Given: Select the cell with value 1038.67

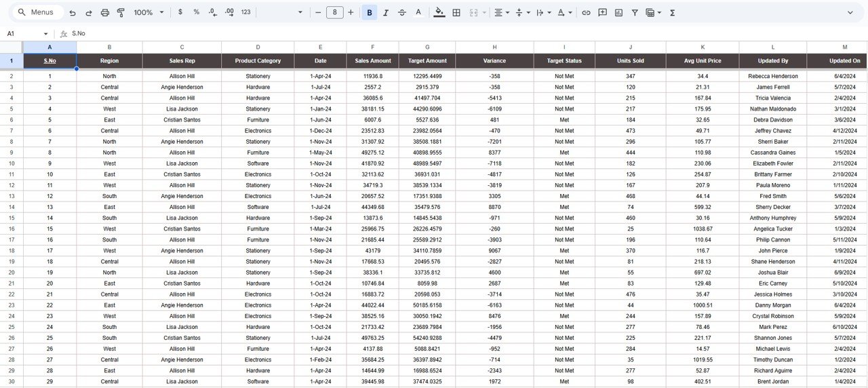Looking at the screenshot, I should click(703, 229).
